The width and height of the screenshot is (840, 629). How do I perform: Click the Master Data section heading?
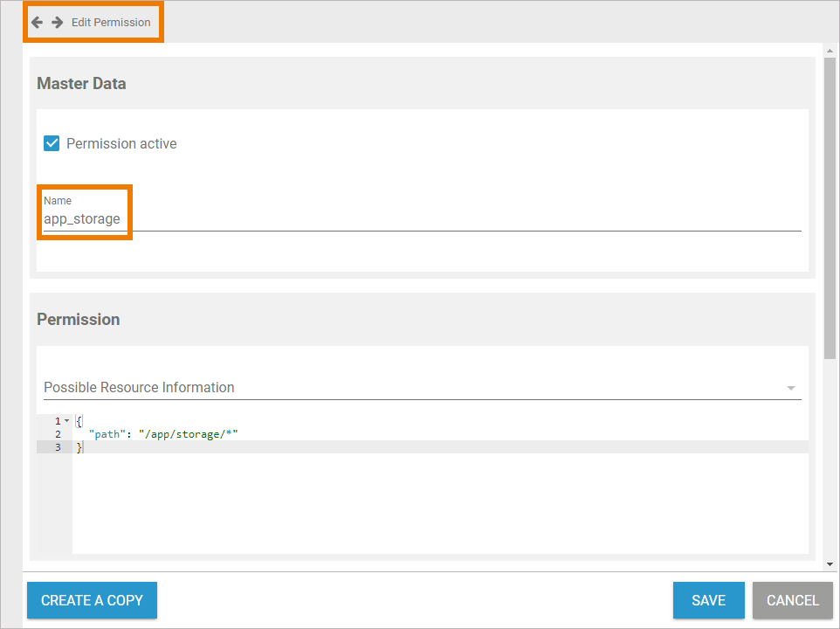[81, 84]
